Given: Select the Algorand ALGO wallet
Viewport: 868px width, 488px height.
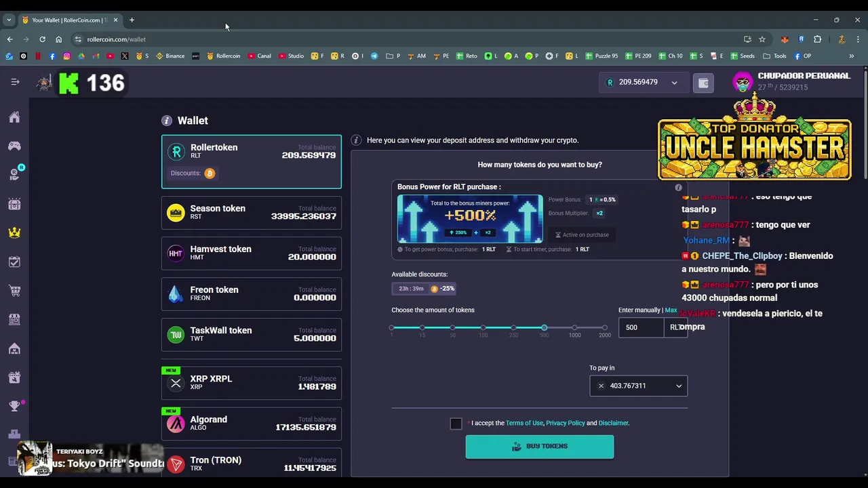Looking at the screenshot, I should [252, 424].
